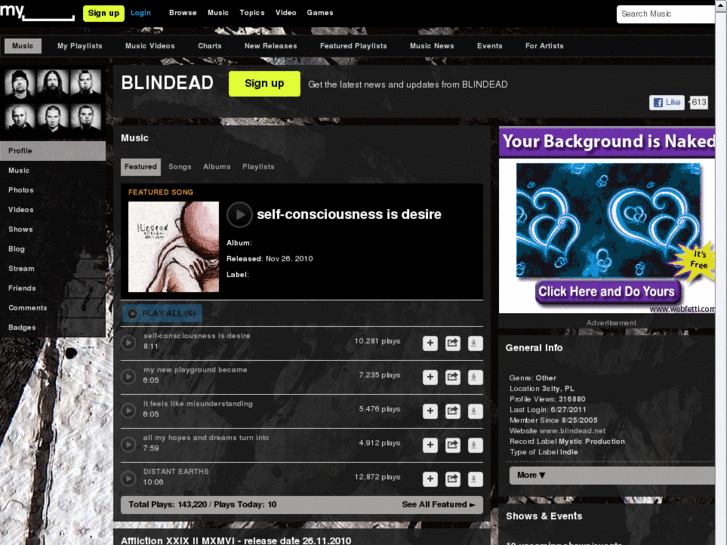This screenshot has height=545, width=727.
Task: Open See All Featured link
Action: [x=438, y=505]
